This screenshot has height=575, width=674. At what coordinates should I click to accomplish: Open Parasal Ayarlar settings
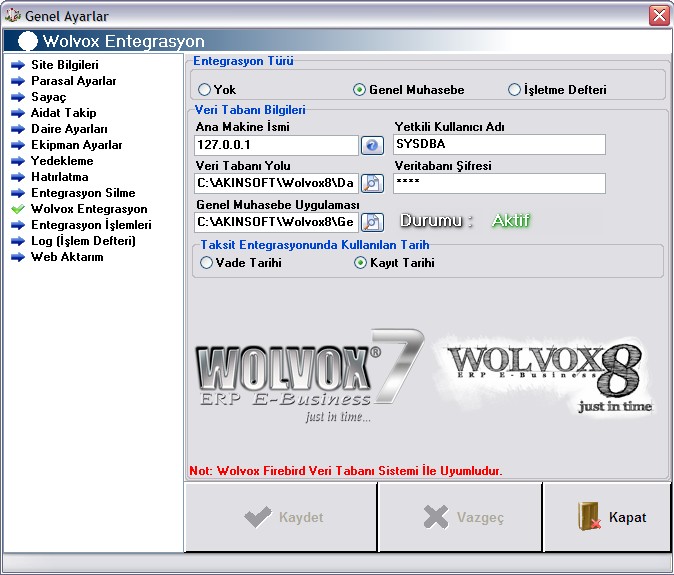(x=74, y=81)
